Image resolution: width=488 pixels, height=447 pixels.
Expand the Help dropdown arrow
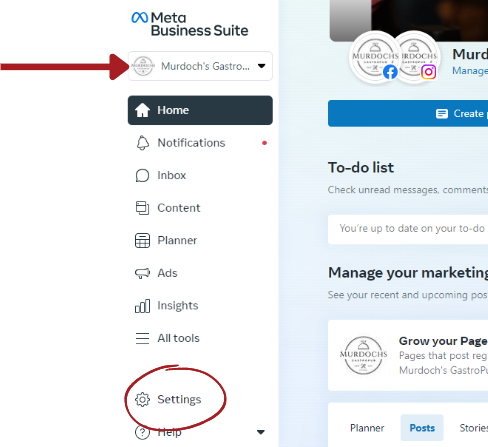coord(261,432)
